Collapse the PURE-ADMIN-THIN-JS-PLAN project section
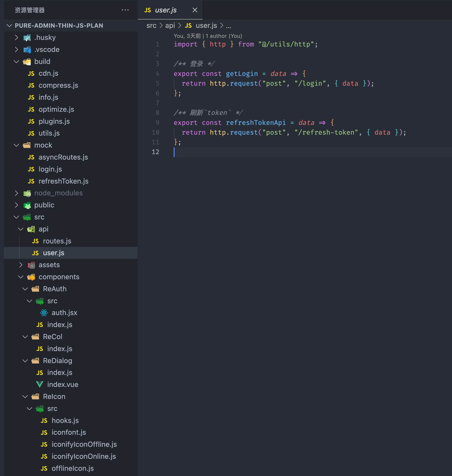Image resolution: width=452 pixels, height=476 pixels. pyautogui.click(x=9, y=26)
